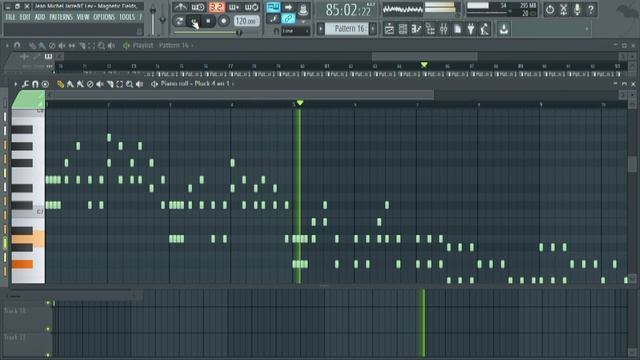Click the stop button in transport
640x360 pixels.
[x=209, y=21]
